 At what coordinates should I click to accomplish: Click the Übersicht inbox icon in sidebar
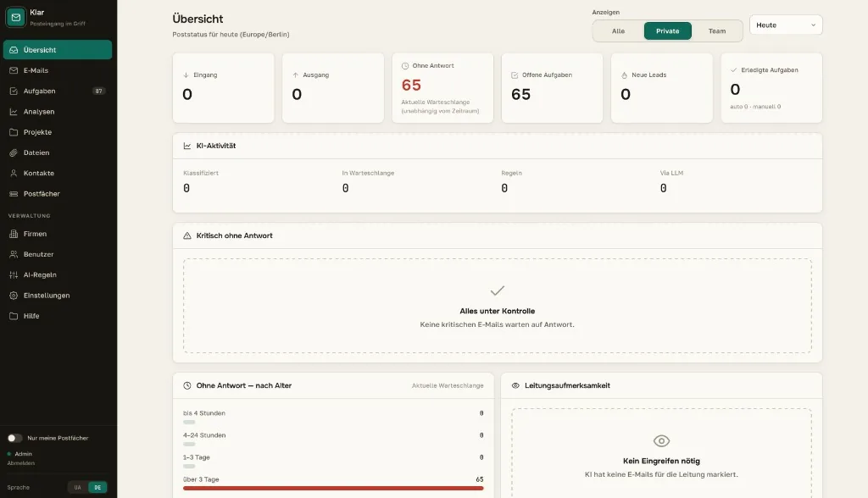click(x=14, y=50)
